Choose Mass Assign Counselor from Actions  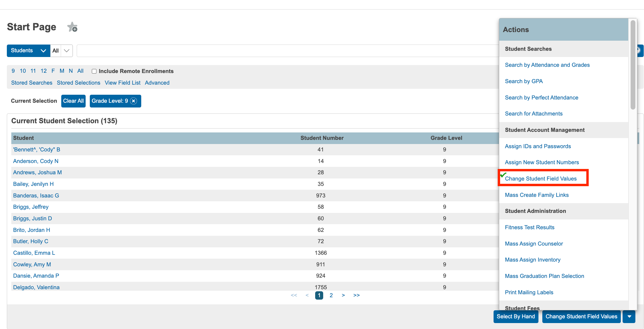pos(534,243)
